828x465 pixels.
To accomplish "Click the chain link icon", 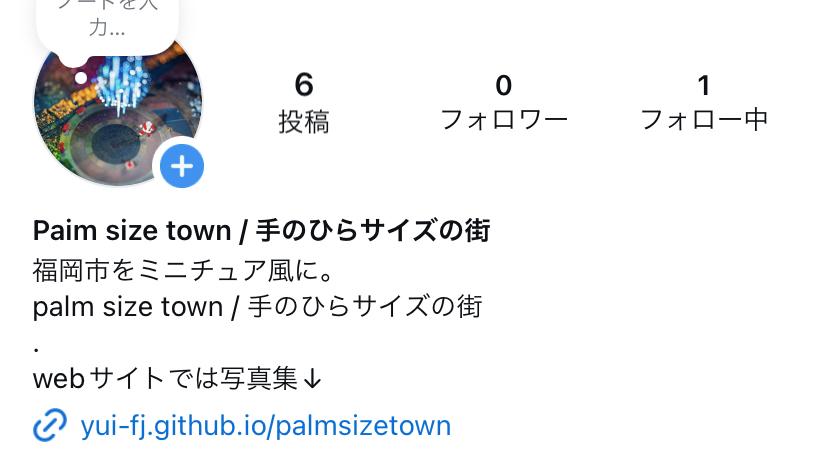I will (x=50, y=425).
